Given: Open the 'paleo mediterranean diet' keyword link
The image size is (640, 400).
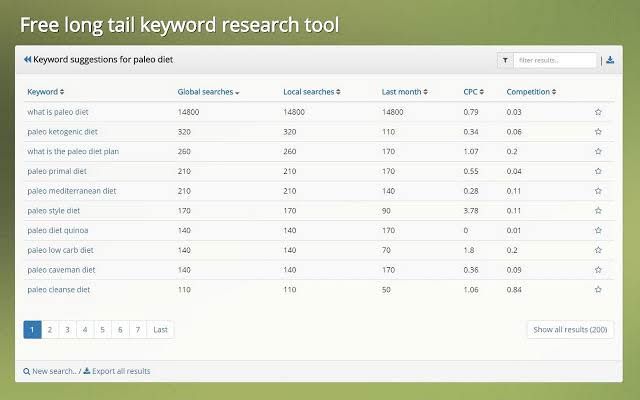Looking at the screenshot, I should tap(72, 191).
